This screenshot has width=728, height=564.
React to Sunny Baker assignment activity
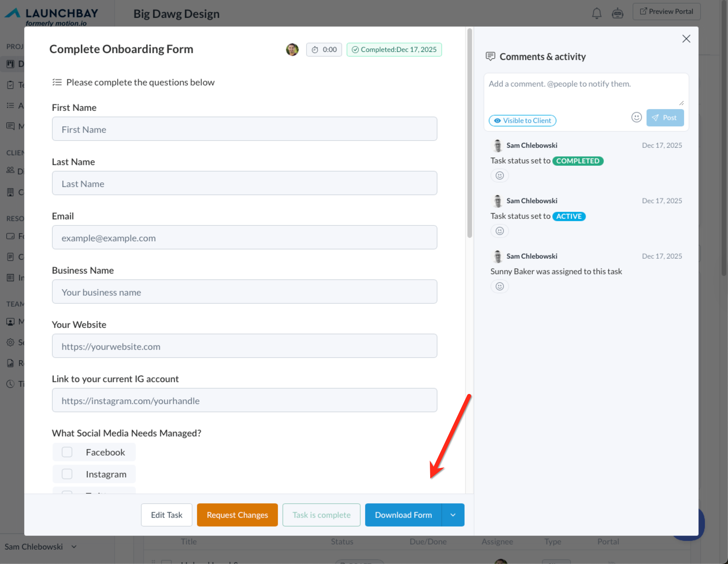tap(499, 286)
